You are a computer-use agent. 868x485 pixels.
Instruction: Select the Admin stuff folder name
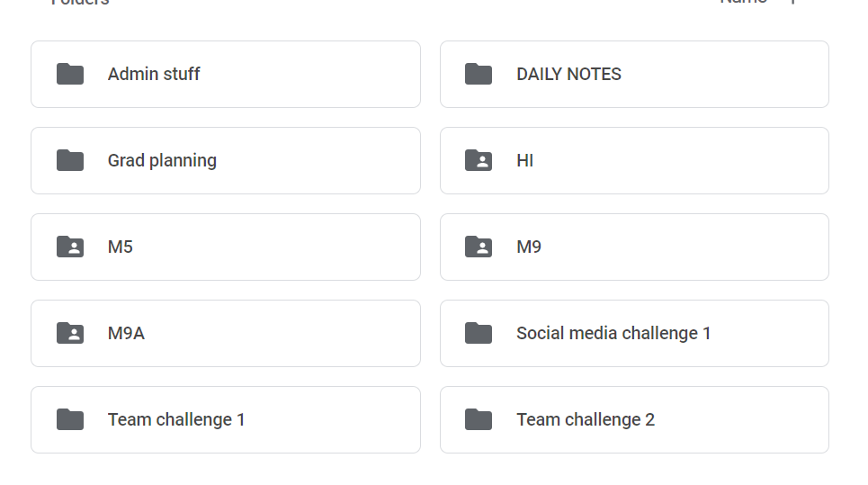(x=154, y=74)
